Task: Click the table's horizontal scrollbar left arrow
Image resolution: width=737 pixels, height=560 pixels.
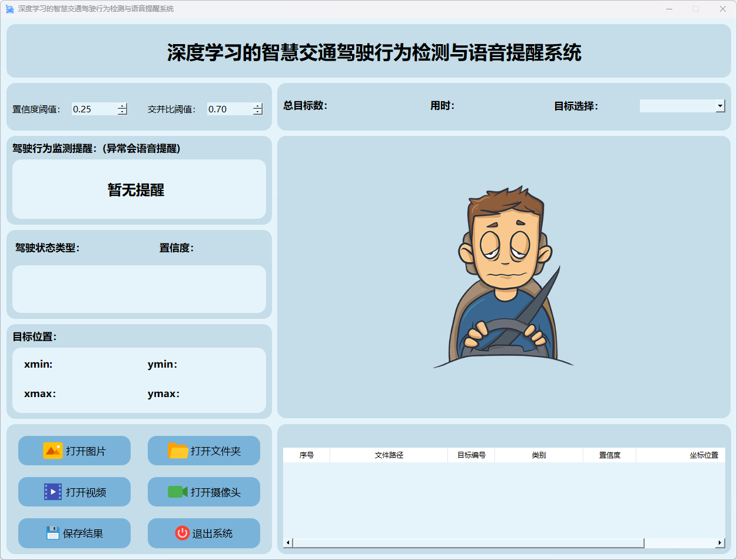Action: click(288, 543)
